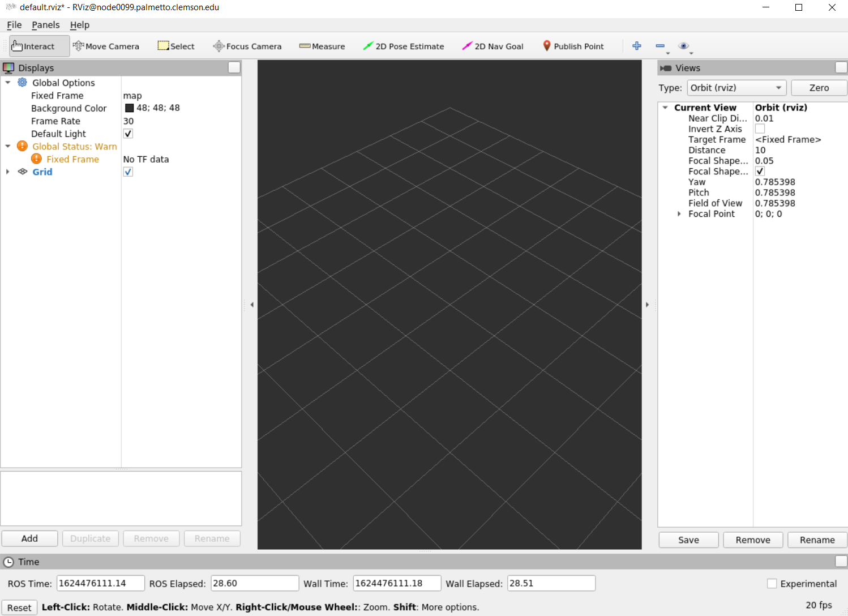Click the Wall Elapsed field
Image resolution: width=848 pixels, height=616 pixels.
[551, 583]
